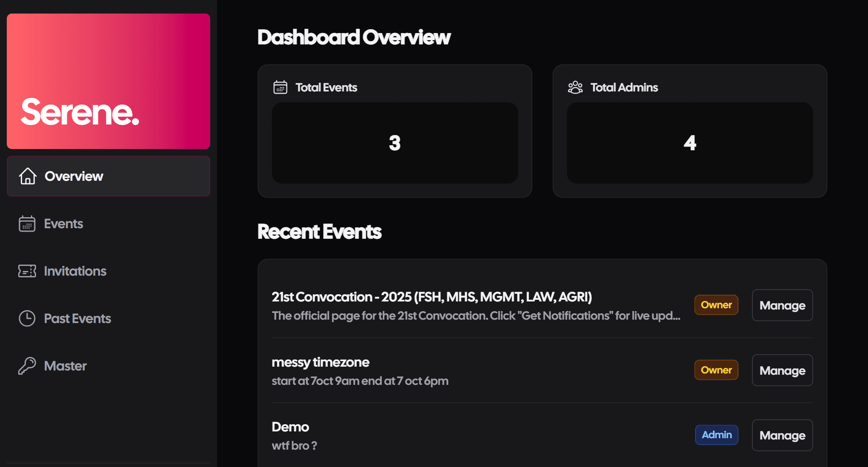Click the Total Admins count 4

tap(690, 143)
